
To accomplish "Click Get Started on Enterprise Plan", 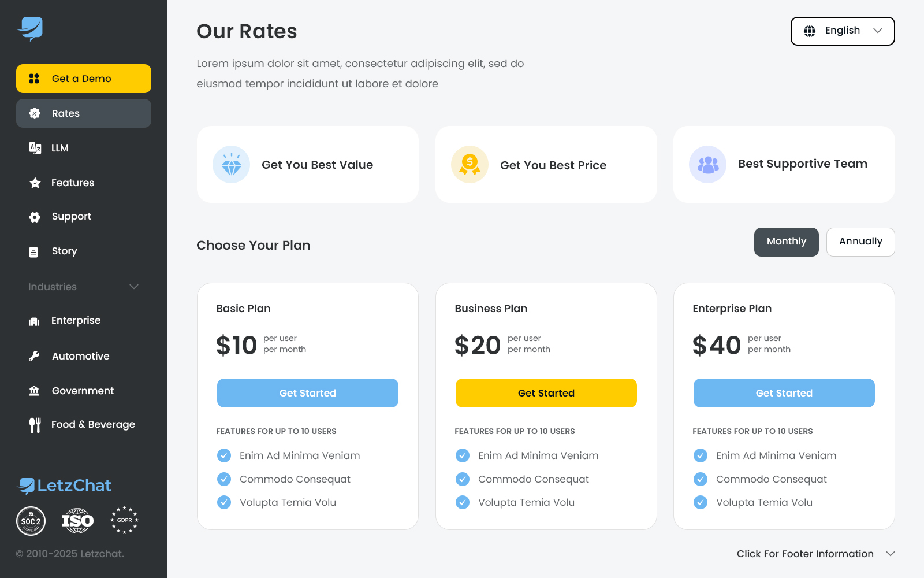I will [x=784, y=393].
